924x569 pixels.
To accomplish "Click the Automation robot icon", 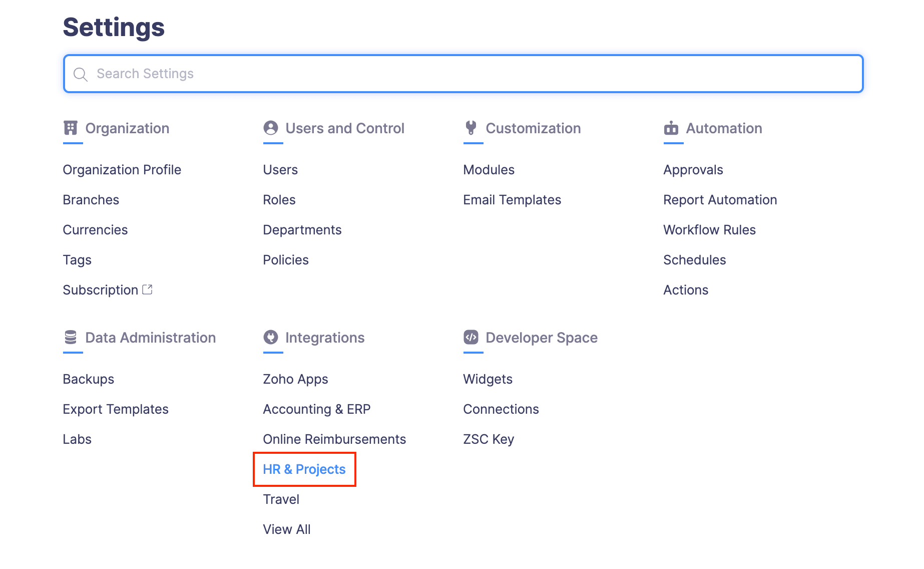I will (671, 128).
